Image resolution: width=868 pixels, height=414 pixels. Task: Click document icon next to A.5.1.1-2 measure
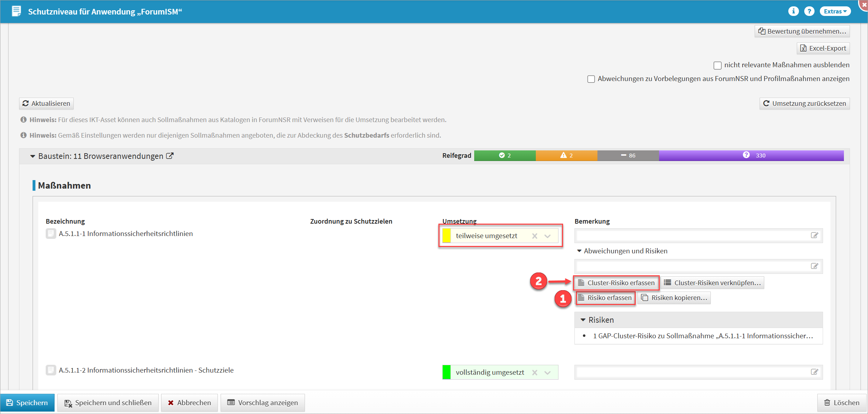(x=51, y=370)
